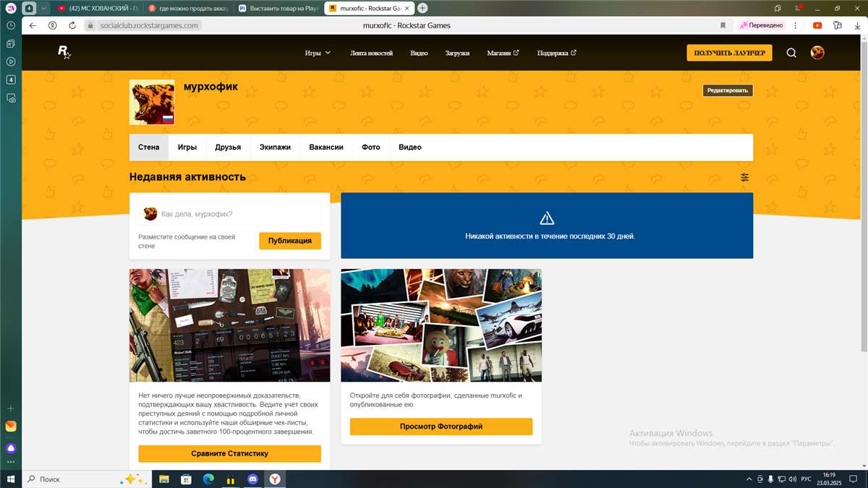Viewport: 868px width, 488px height.
Task: Open File Explorer from the taskbar
Action: tap(164, 479)
